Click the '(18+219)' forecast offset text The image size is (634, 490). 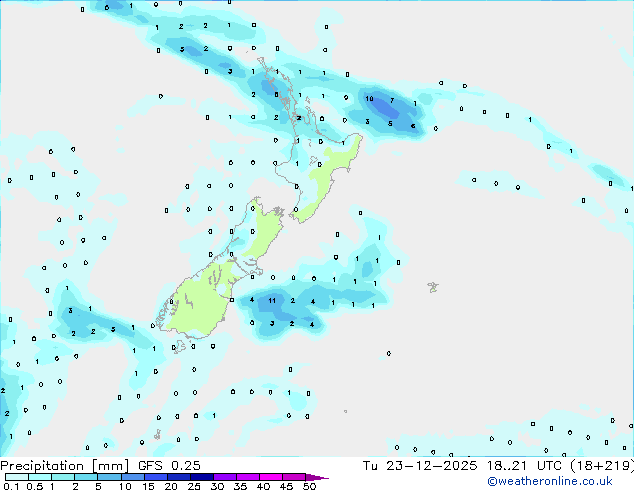click(x=602, y=466)
